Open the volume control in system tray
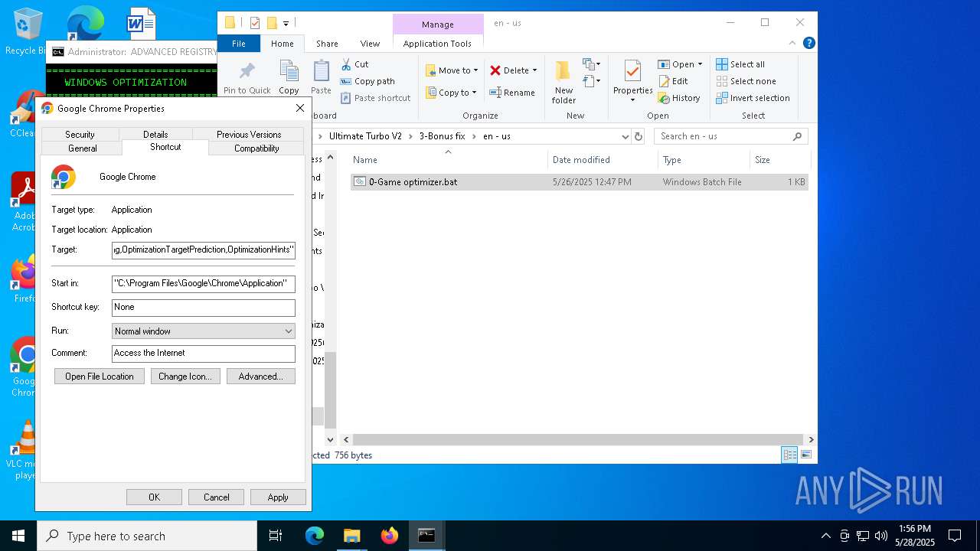 pos(881,536)
